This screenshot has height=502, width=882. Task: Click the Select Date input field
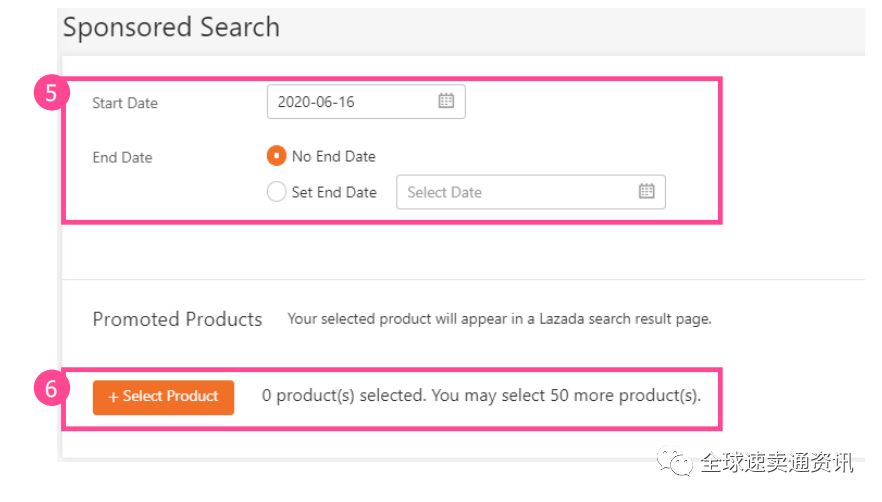(x=530, y=192)
